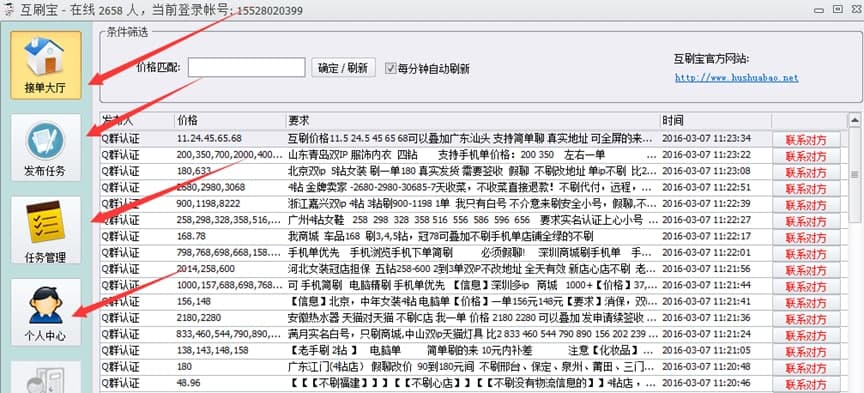Image resolution: width=864 pixels, height=393 pixels.
Task: Select price cell 2180,2280
Action: pyautogui.click(x=198, y=318)
